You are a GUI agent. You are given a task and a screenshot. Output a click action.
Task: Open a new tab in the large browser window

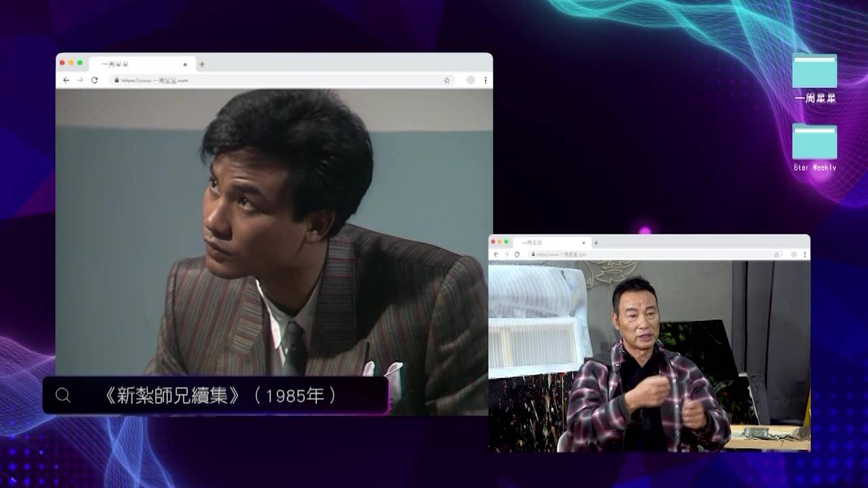[x=202, y=64]
